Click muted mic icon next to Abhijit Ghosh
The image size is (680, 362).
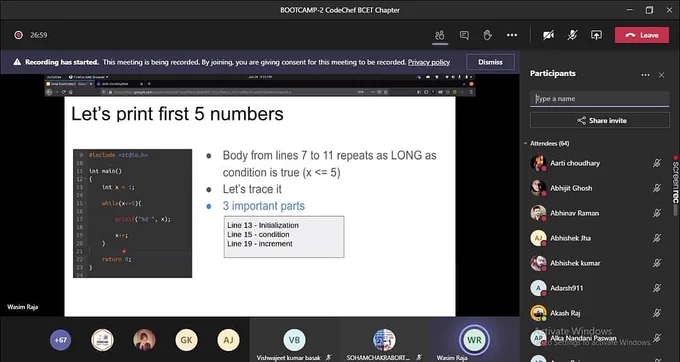coord(657,188)
